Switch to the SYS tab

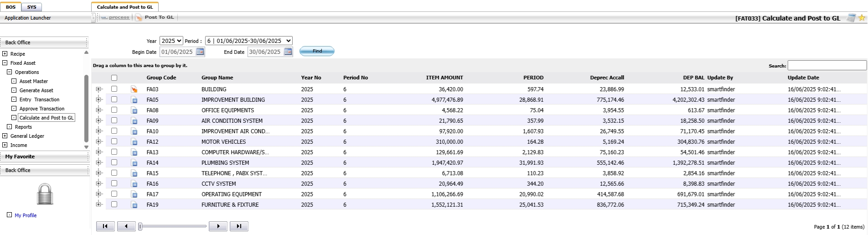point(31,7)
